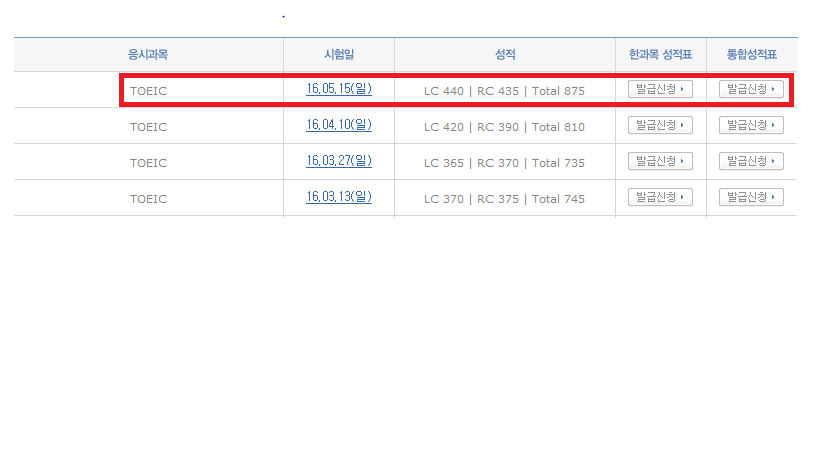The width and height of the screenshot is (819, 460).
Task: Click the 시험일 column header
Action: pyautogui.click(x=339, y=54)
